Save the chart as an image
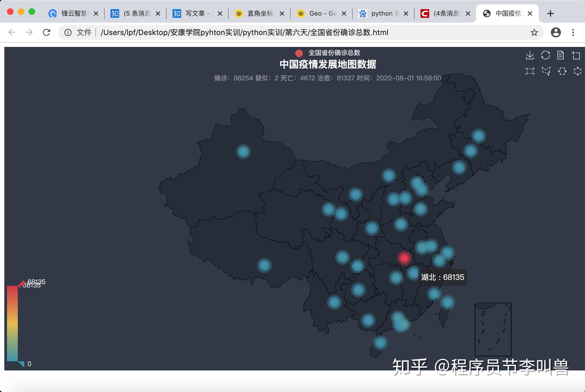This screenshot has width=585, height=392. click(530, 56)
